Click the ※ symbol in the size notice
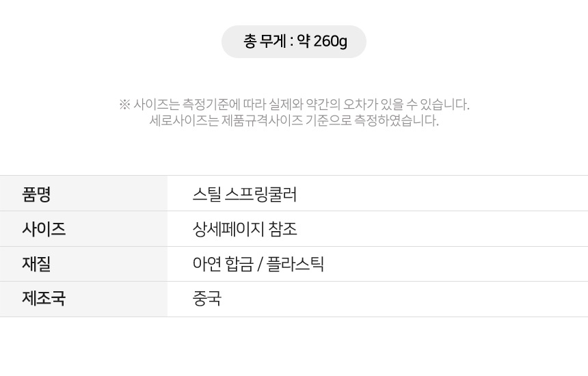Screen dimensions: 588x376 124,104
